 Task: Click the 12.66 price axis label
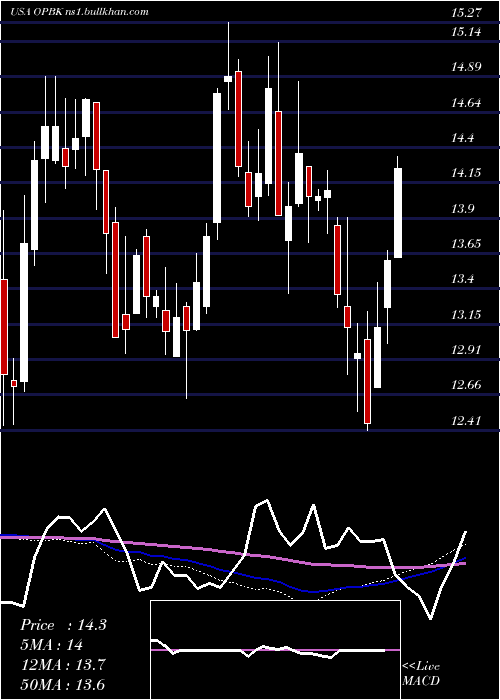(x=466, y=385)
